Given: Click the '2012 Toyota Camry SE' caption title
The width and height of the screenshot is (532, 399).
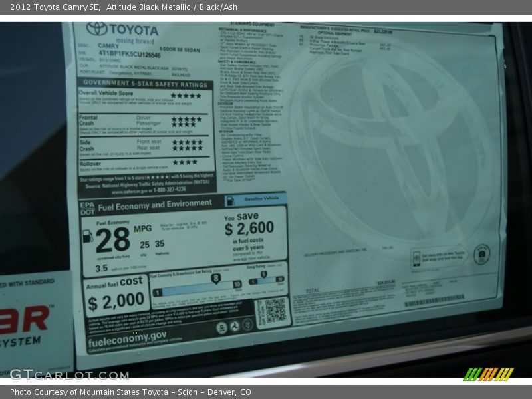Looking at the screenshot, I should (55, 7).
